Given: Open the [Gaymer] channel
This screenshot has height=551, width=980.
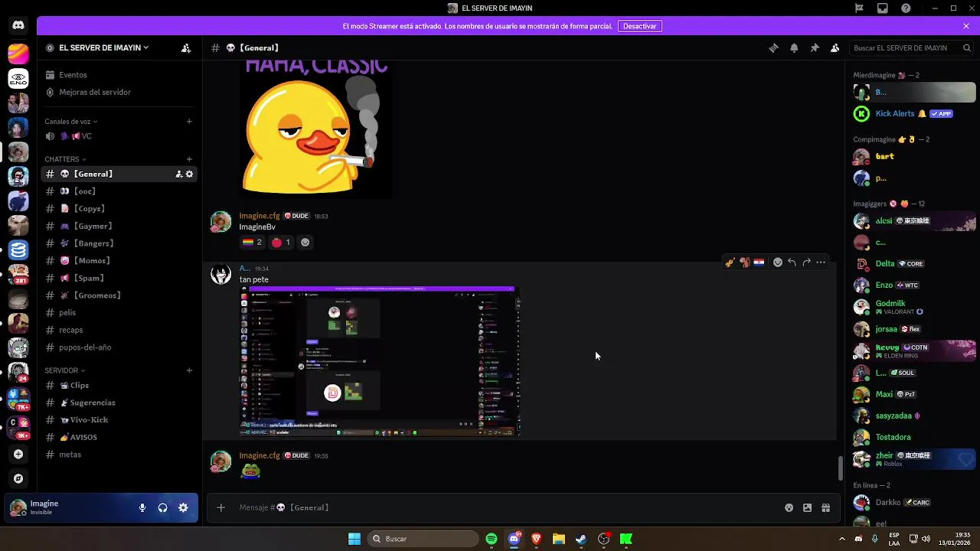Looking at the screenshot, I should [119, 226].
